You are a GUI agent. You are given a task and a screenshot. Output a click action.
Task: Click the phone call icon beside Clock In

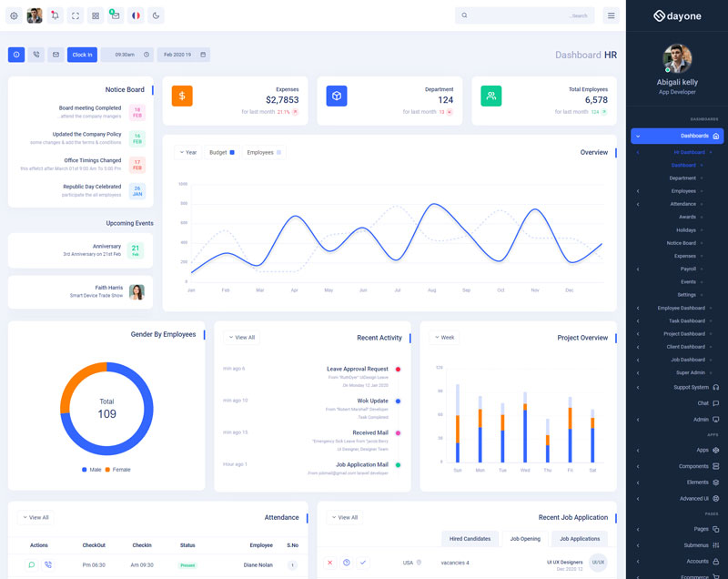point(35,55)
